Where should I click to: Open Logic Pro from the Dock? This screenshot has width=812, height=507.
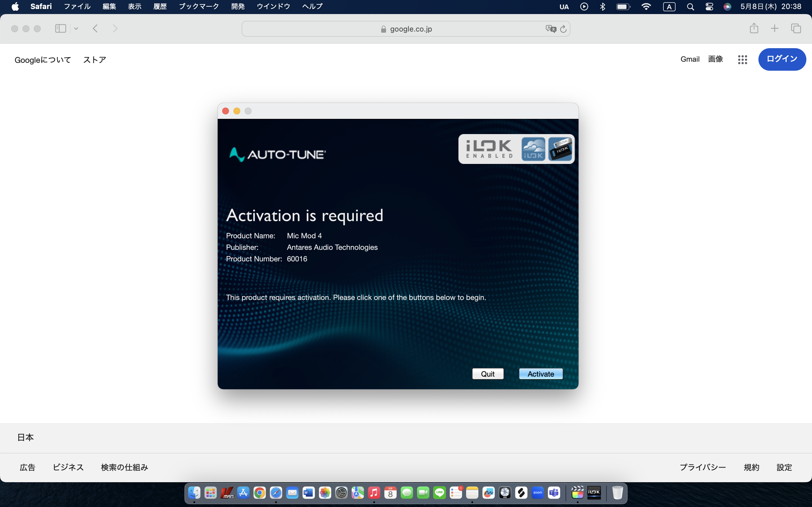point(505,493)
